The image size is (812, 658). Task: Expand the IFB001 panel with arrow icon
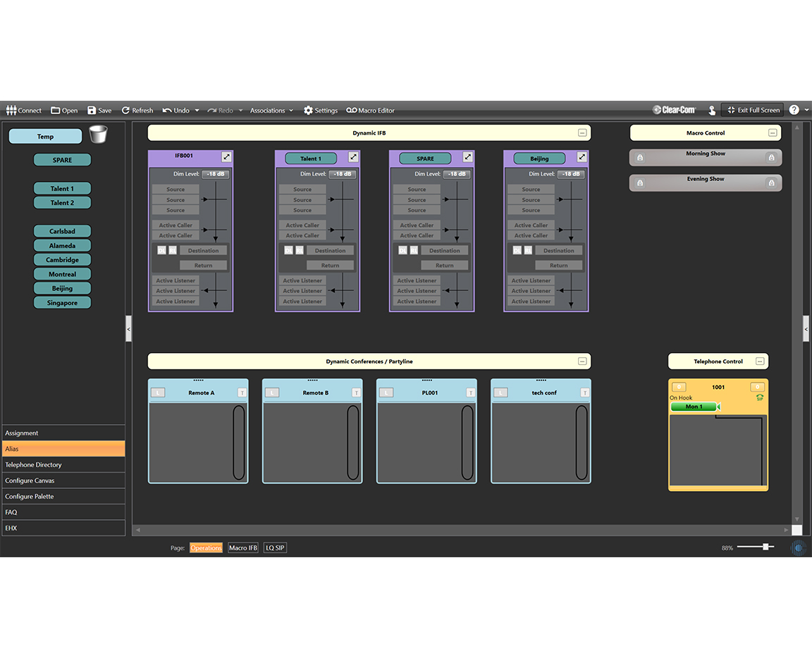coord(226,157)
